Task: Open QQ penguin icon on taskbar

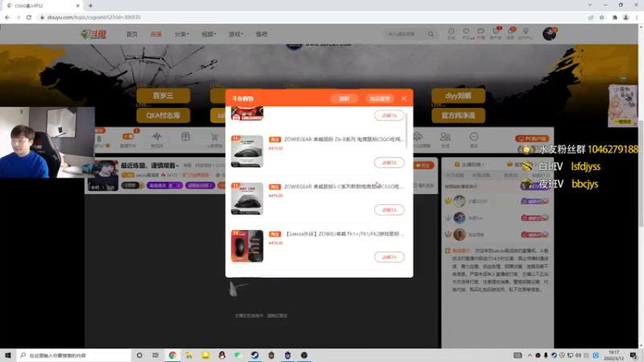Action: [222, 355]
